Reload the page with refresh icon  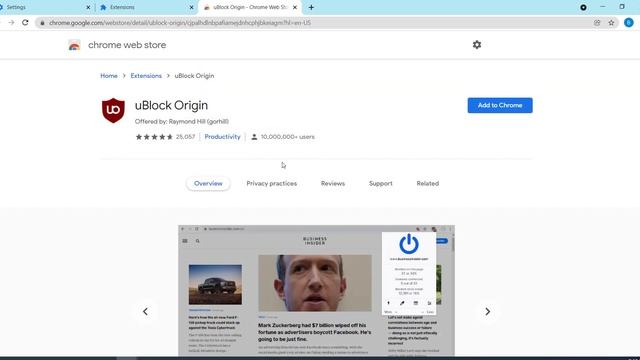coord(25,22)
